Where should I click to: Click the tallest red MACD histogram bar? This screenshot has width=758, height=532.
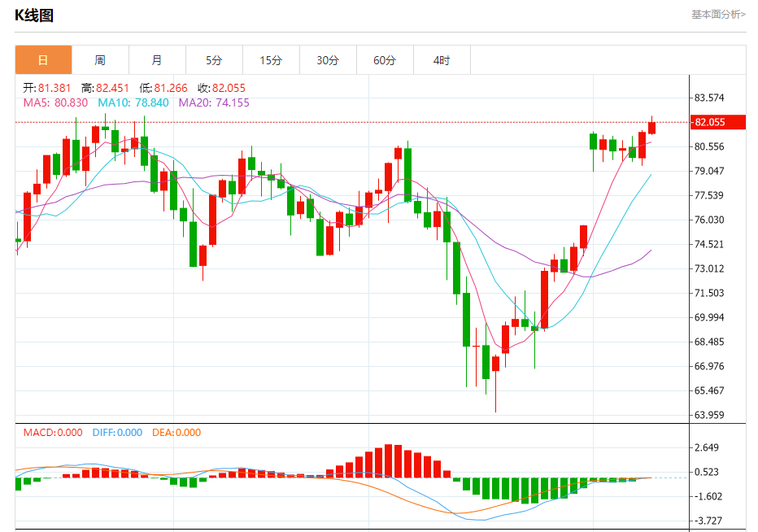click(x=388, y=461)
